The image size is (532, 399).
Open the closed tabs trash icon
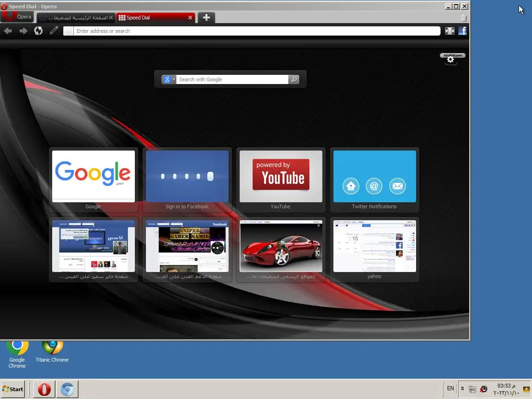(x=464, y=18)
